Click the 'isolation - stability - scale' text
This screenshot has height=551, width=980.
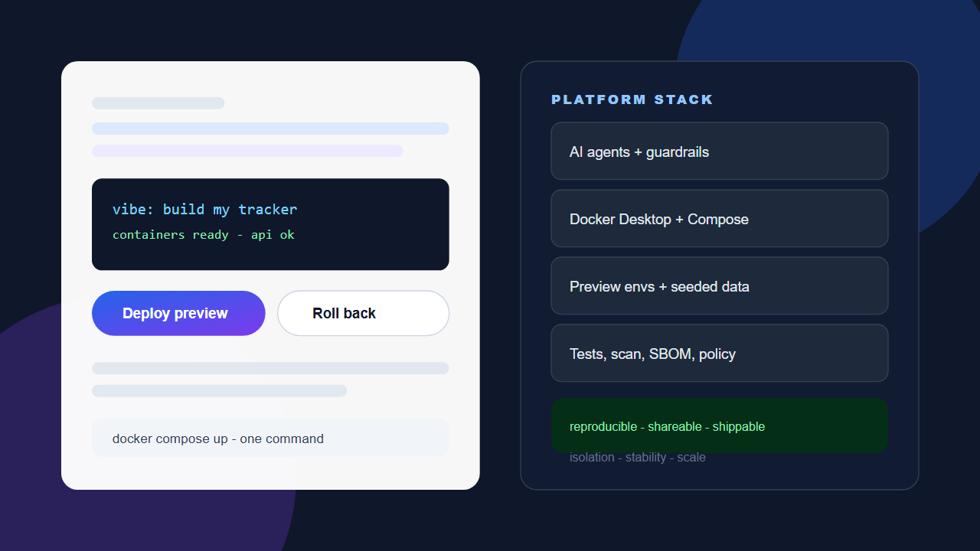pos(638,457)
